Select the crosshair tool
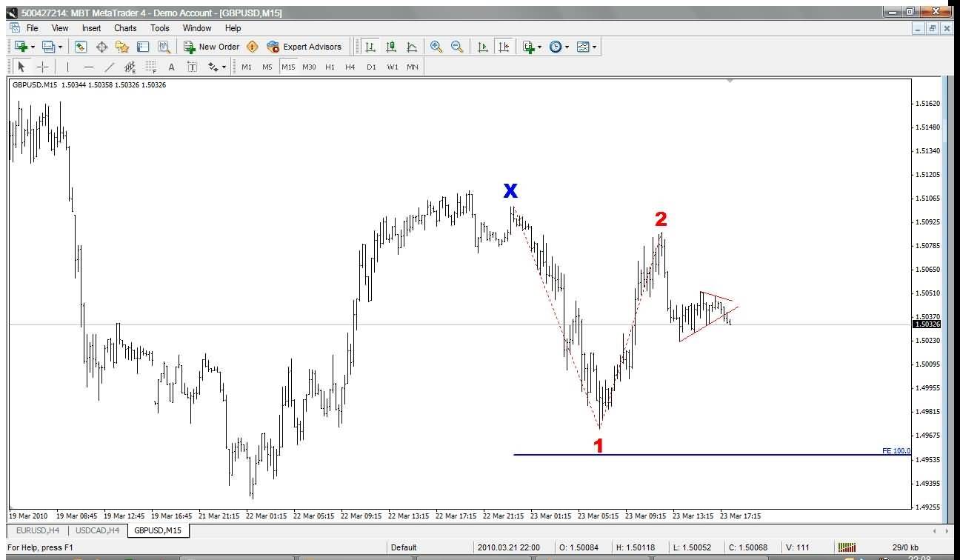 [x=42, y=67]
